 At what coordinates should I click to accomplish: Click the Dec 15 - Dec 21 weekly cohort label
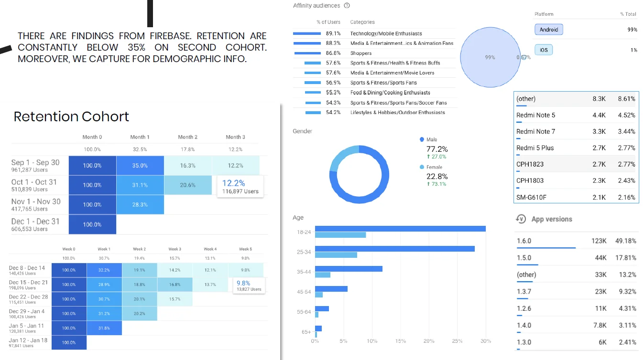click(28, 285)
